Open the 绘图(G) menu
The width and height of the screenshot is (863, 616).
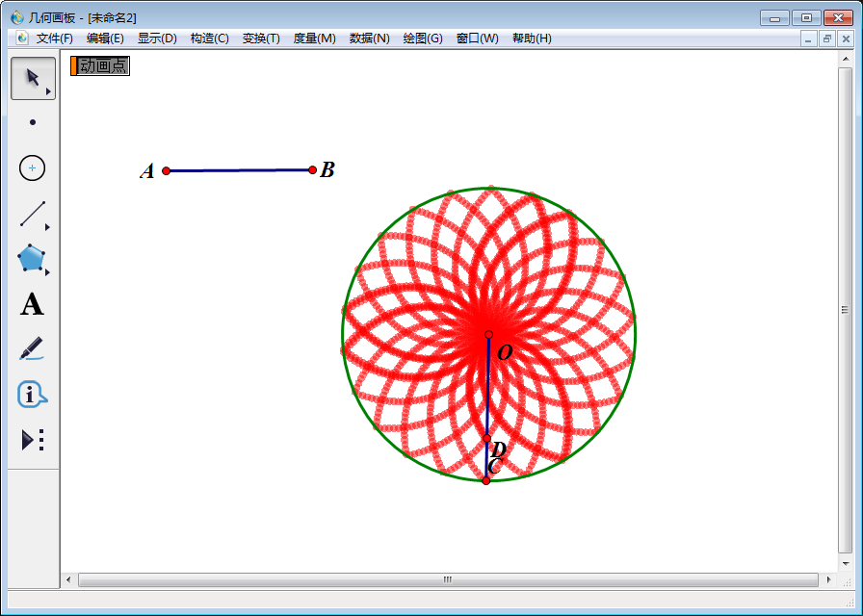click(423, 38)
